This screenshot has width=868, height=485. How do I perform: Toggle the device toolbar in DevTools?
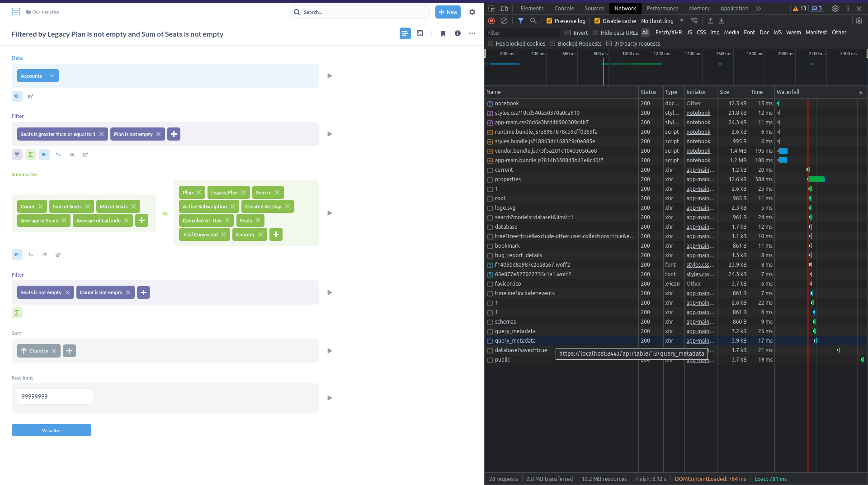tap(505, 9)
